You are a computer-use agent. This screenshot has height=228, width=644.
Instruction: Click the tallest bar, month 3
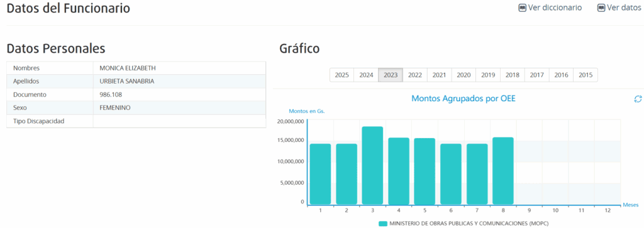click(x=372, y=165)
